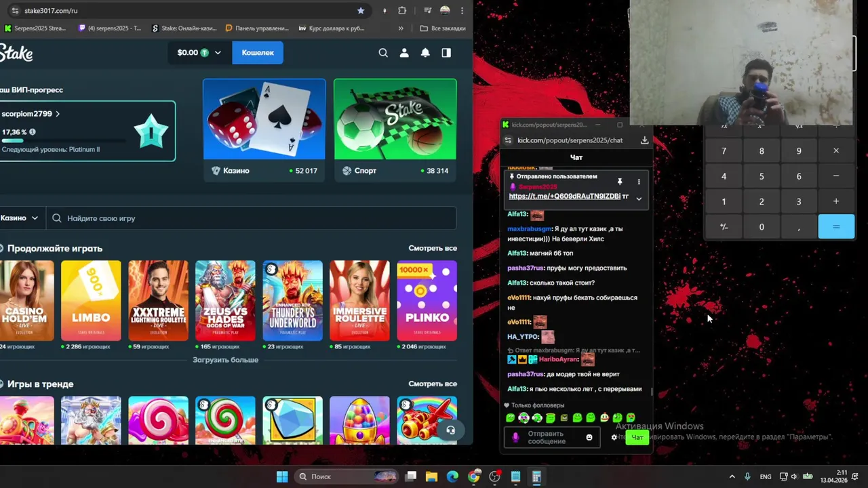Viewport: 868px width, 488px height.
Task: Open the Limbo game
Action: coord(91,300)
